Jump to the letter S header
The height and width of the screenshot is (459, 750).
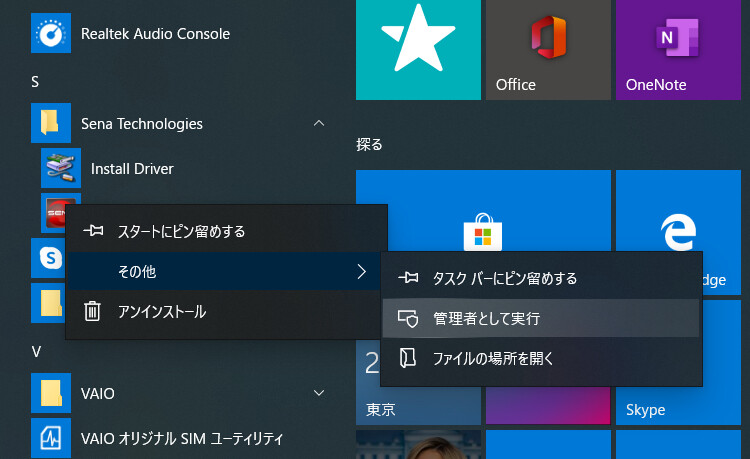pos(35,82)
